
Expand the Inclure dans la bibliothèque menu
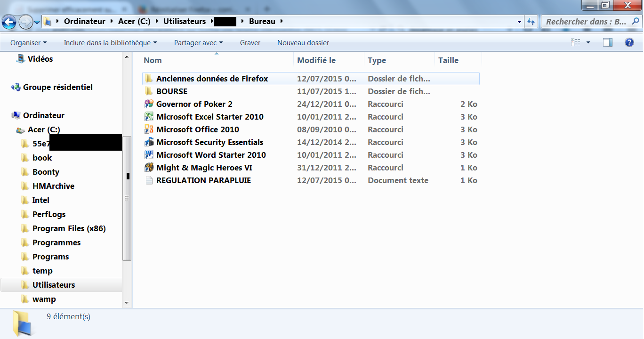[110, 42]
